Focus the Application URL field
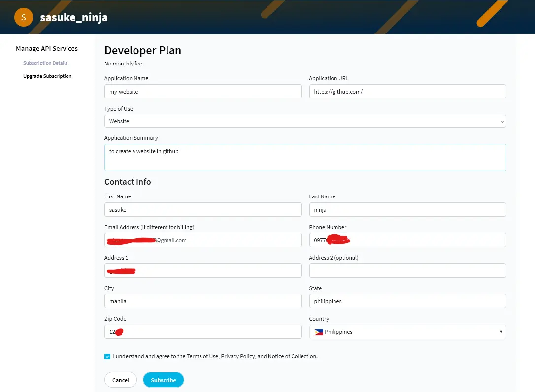Image resolution: width=535 pixels, height=392 pixels. (x=407, y=92)
